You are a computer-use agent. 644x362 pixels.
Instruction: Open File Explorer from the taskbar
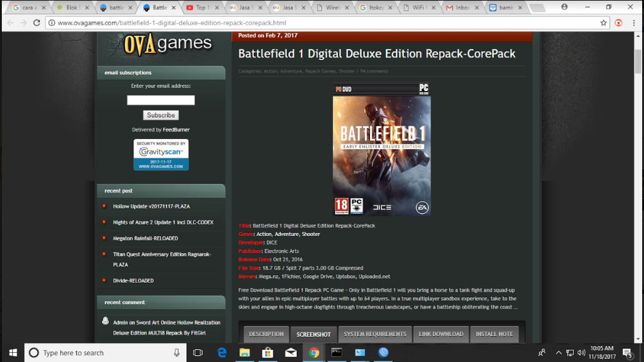click(x=245, y=353)
